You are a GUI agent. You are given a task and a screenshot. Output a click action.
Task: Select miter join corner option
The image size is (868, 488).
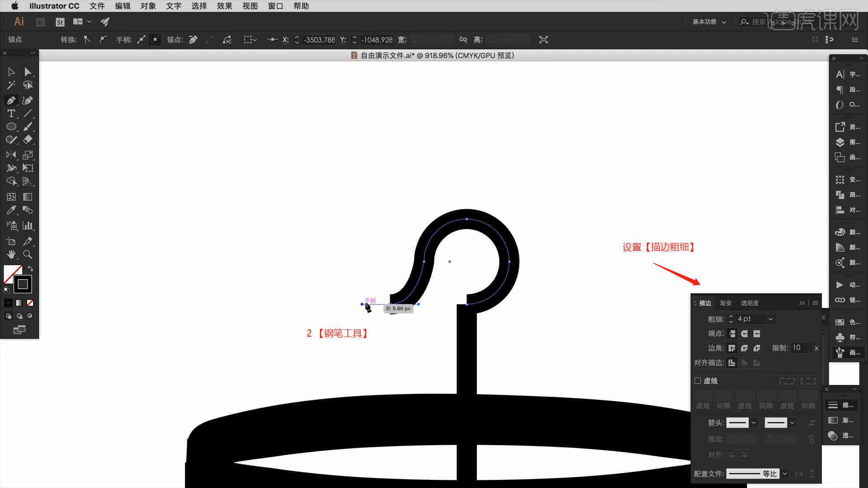point(732,348)
